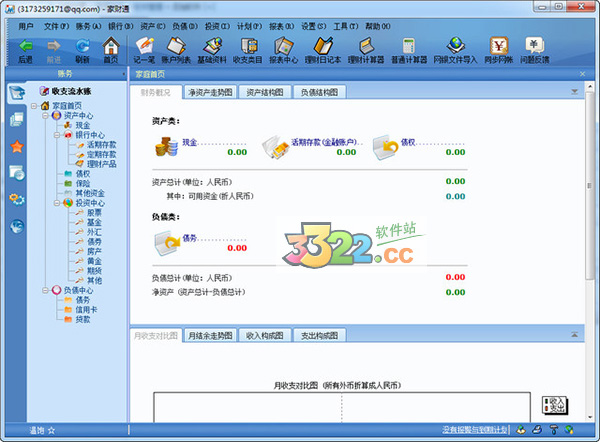The image size is (600, 442).
Task: Select the stacked documents sidebar icon
Action: [x=17, y=120]
